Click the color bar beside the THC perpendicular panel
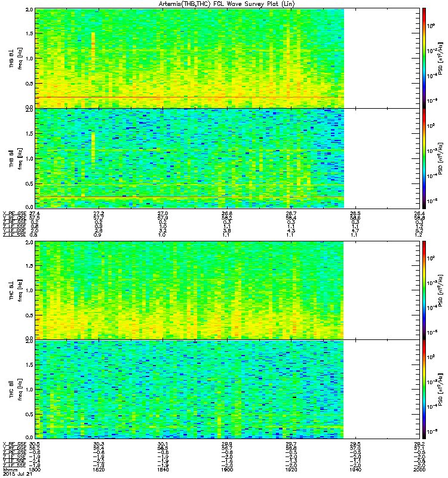This screenshot has height=478, width=448. (424, 290)
